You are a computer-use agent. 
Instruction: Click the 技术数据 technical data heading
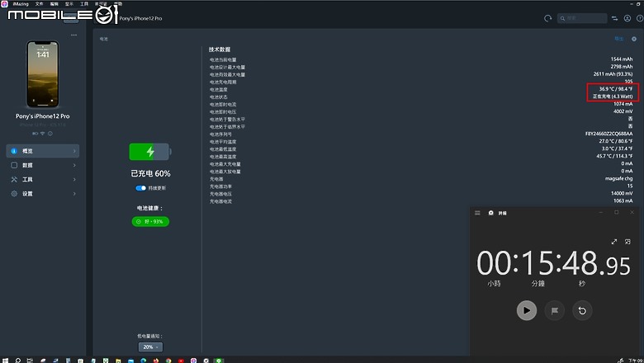click(220, 49)
